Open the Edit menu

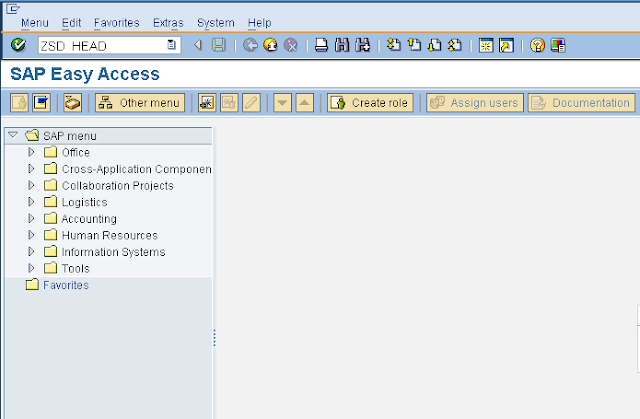71,23
